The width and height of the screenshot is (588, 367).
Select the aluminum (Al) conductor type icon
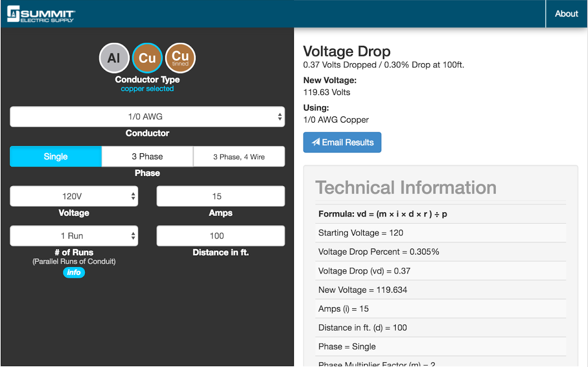pos(114,58)
